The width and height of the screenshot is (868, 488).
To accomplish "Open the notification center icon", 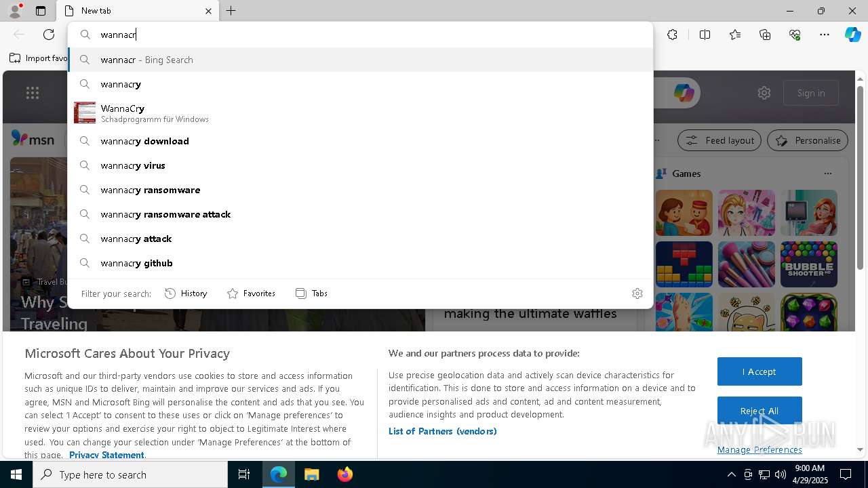I will coord(846,474).
